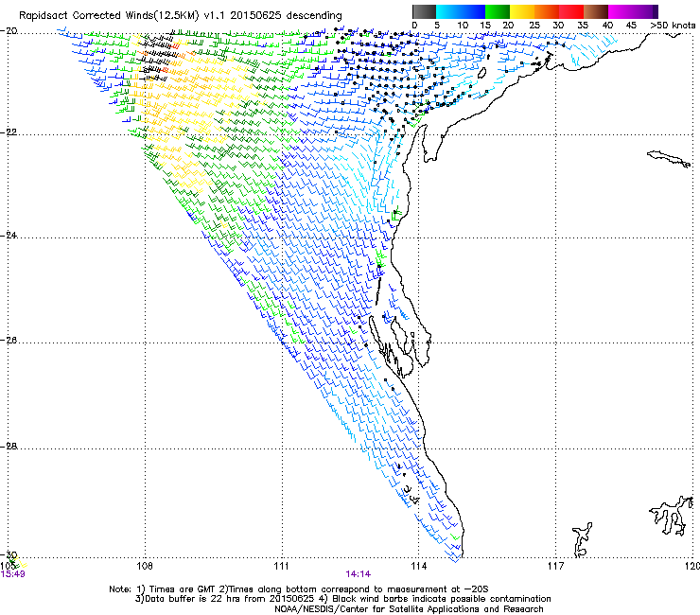This screenshot has height=615, width=700.
Task: Click the '>50 knots' legend label
Action: [x=673, y=25]
